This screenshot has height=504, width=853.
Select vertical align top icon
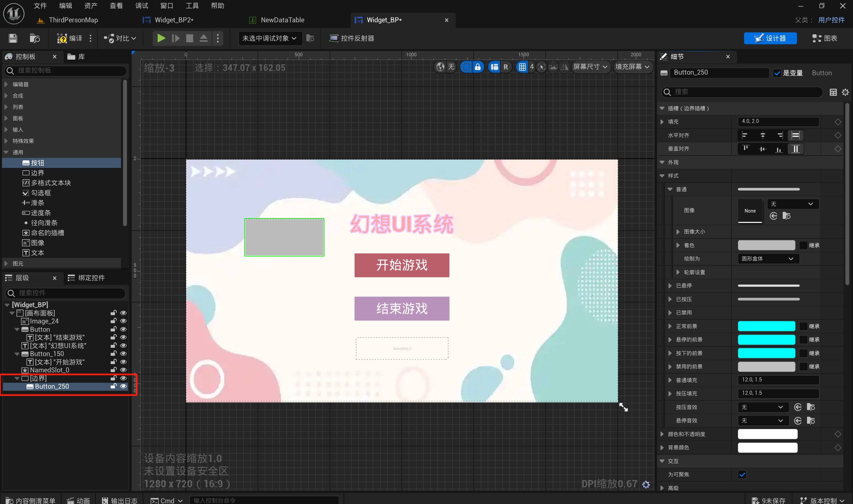tap(746, 149)
